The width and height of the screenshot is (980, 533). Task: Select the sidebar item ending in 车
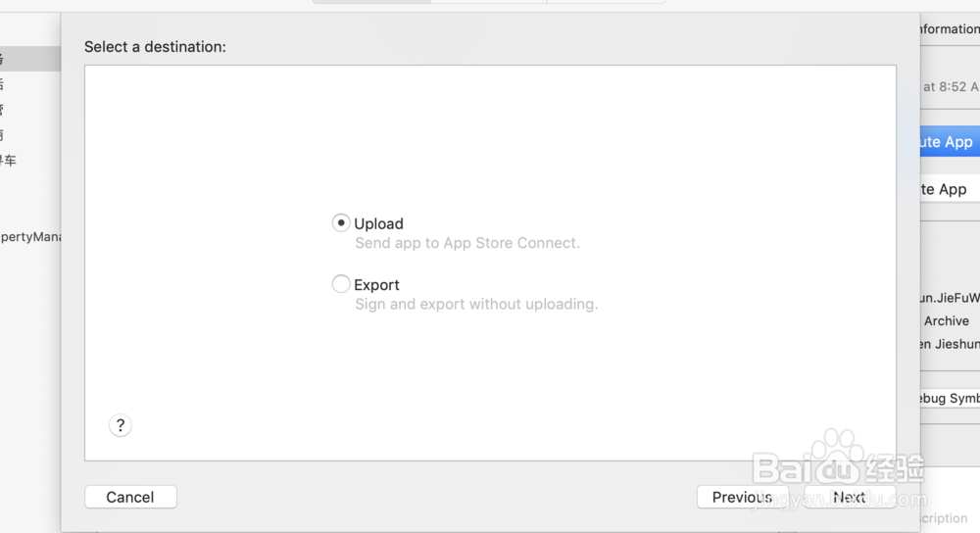pos(10,160)
